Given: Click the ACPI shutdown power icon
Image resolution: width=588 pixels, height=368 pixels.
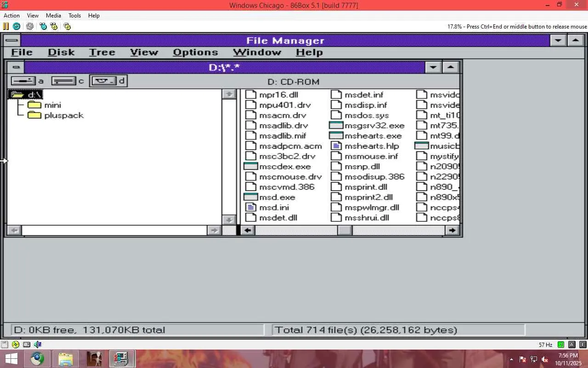Looking at the screenshot, I should [x=30, y=26].
